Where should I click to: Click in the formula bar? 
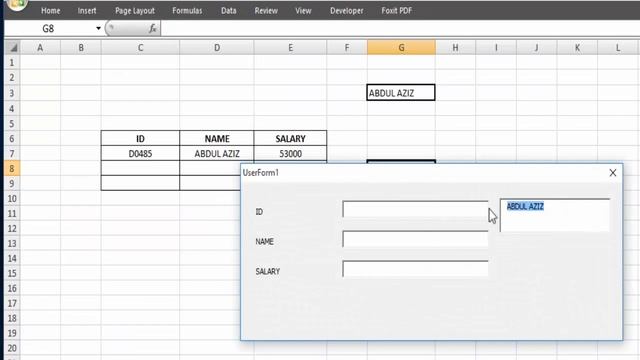click(x=400, y=29)
